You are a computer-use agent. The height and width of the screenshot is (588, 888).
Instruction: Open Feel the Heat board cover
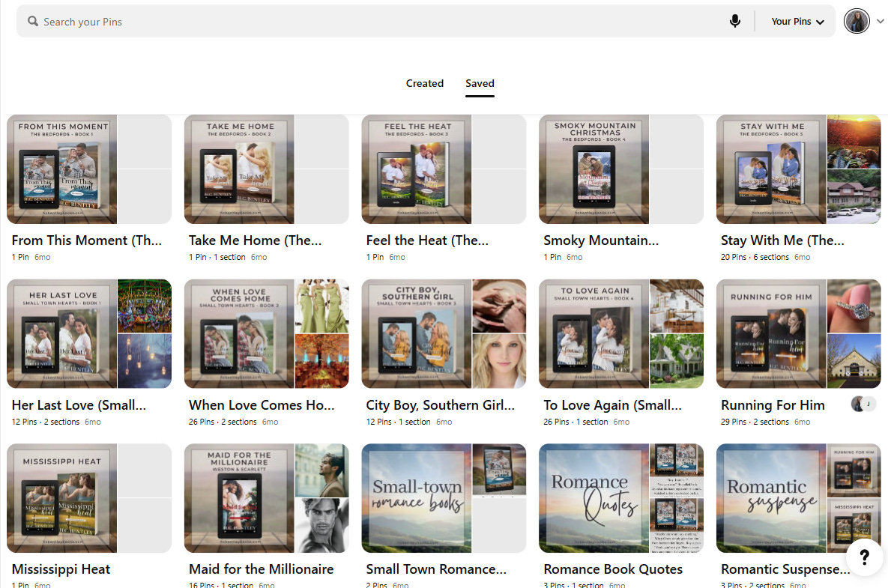click(416, 169)
